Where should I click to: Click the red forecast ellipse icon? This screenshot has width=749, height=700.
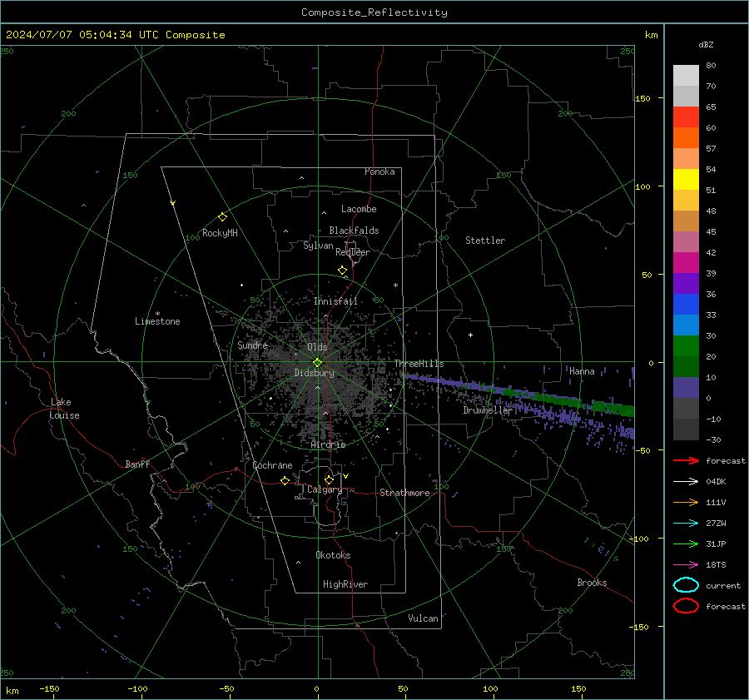[x=686, y=606]
